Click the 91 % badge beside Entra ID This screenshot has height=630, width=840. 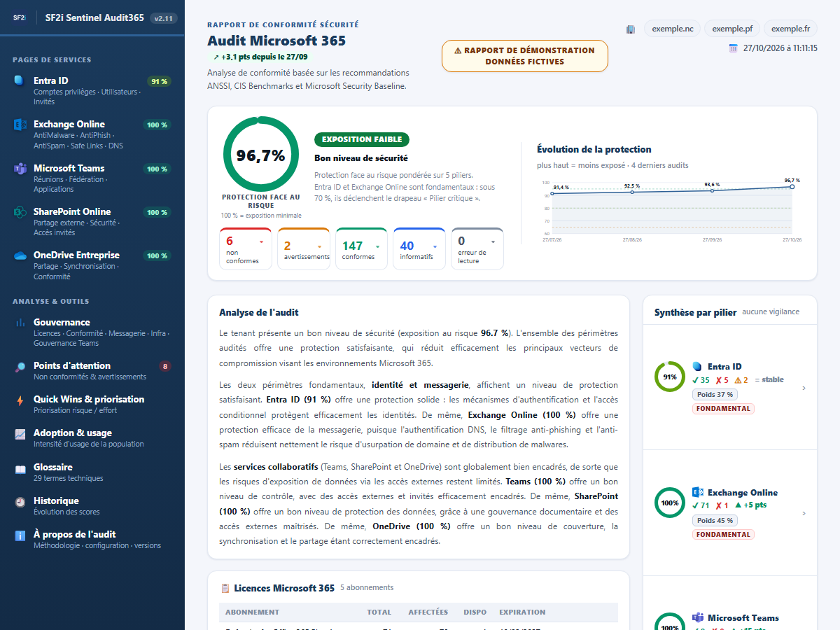[160, 81]
